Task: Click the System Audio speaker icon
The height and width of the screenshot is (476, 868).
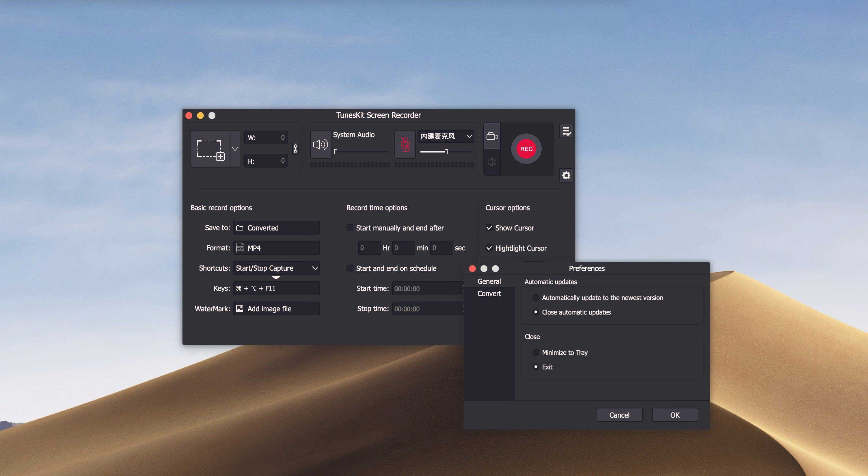Action: (x=321, y=145)
